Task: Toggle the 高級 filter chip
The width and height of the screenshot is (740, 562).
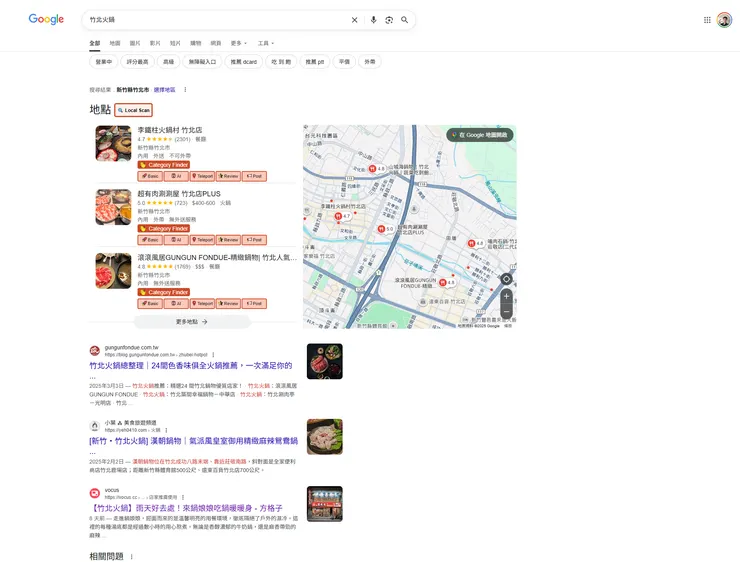Action: click(168, 62)
